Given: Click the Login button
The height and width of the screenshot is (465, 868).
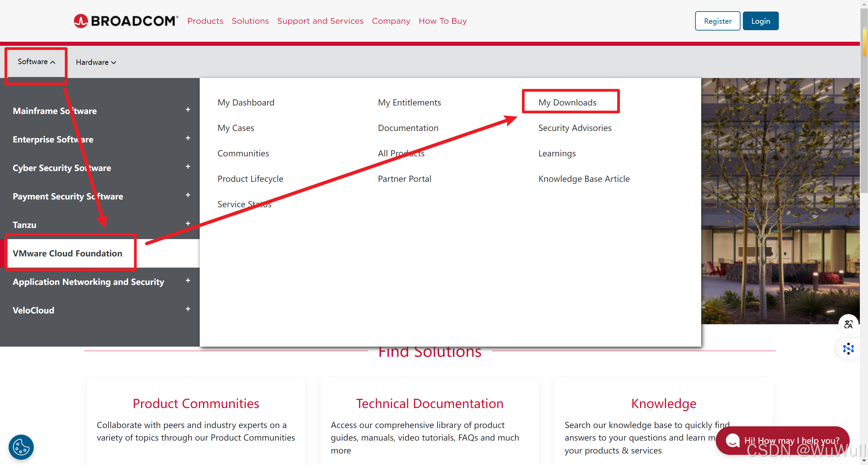Looking at the screenshot, I should click(761, 21).
